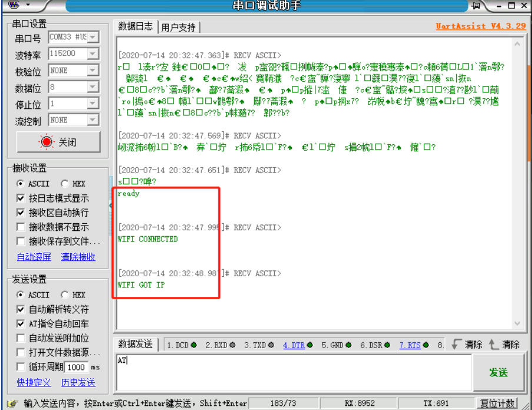Expand the 波特率 115200 baud rate dropdown
Image resolution: width=532 pixels, height=410 pixels.
[x=92, y=54]
